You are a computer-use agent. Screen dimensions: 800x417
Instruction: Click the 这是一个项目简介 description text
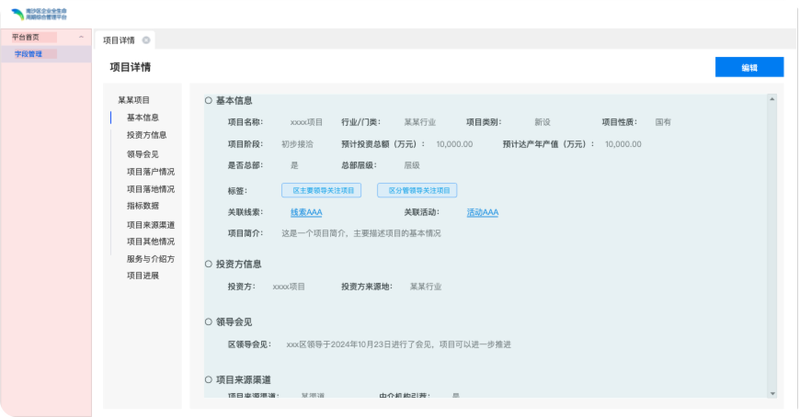(x=361, y=233)
